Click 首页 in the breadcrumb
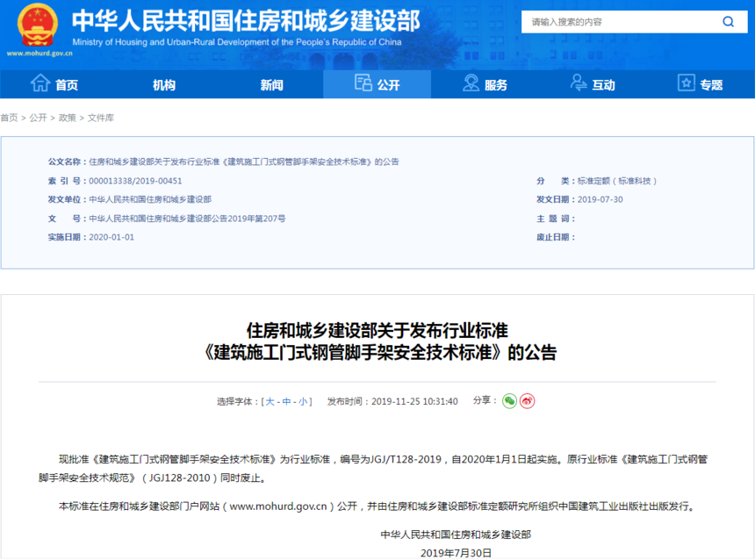The image size is (755, 560). (x=9, y=118)
